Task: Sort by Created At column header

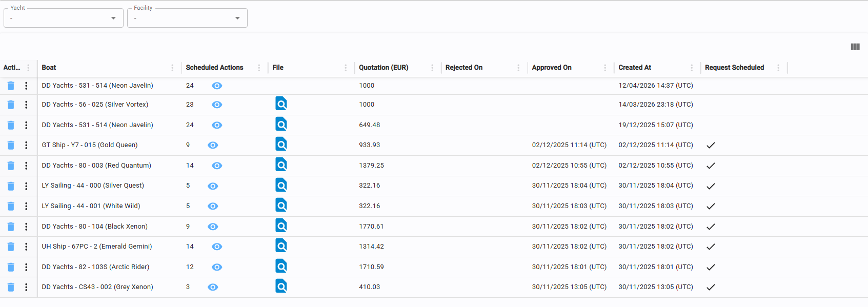Action: [x=635, y=68]
